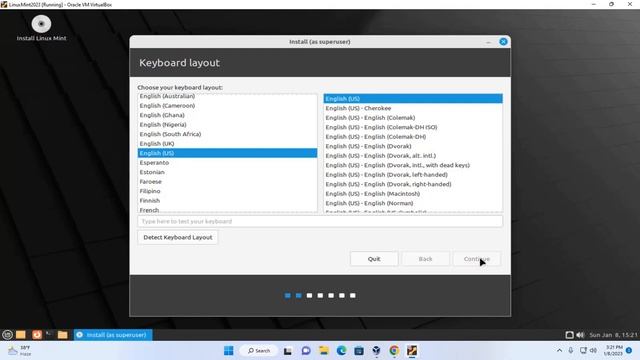
Task: Select English (Dvorak, alt. intl.) variant
Action: tap(413, 156)
